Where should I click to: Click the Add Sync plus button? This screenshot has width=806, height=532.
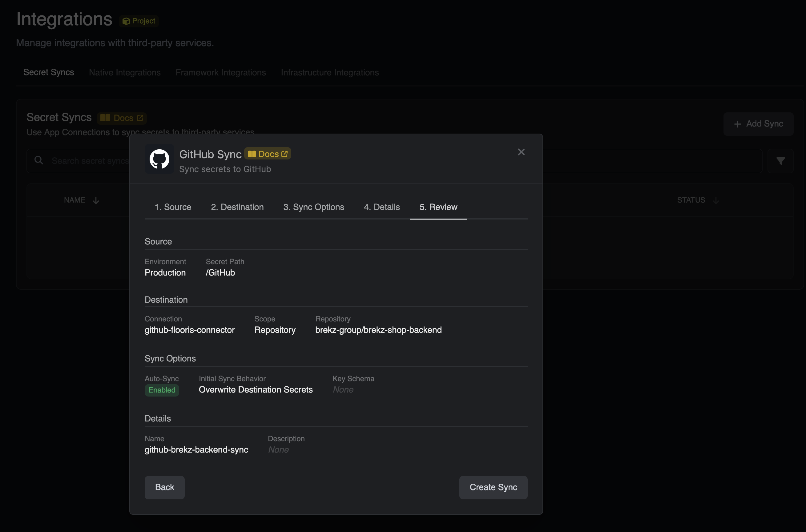click(x=758, y=124)
